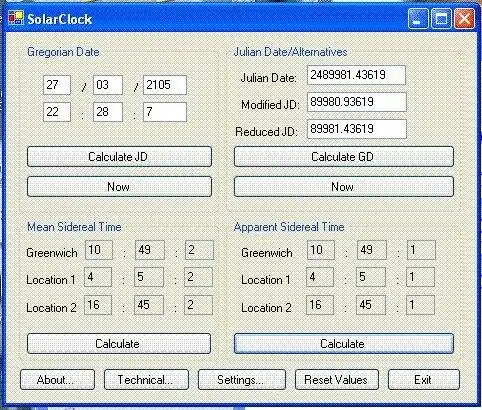The height and width of the screenshot is (410, 482).
Task: Click the Modified JD: label
Action: click(x=270, y=105)
